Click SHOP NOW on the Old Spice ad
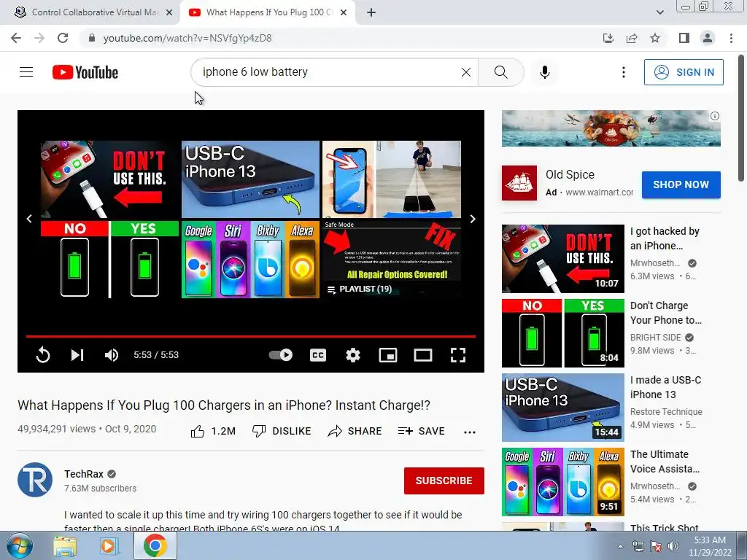The height and width of the screenshot is (560, 747). 681,184
